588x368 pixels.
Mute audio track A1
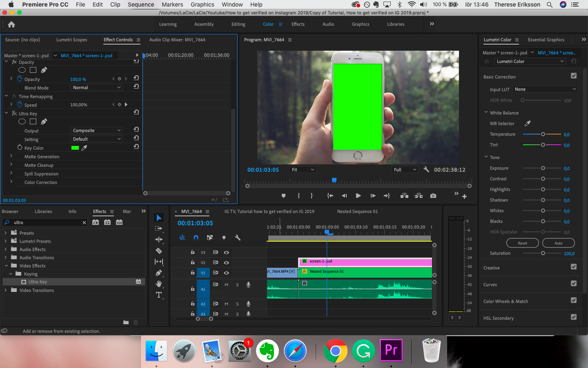tap(226, 285)
